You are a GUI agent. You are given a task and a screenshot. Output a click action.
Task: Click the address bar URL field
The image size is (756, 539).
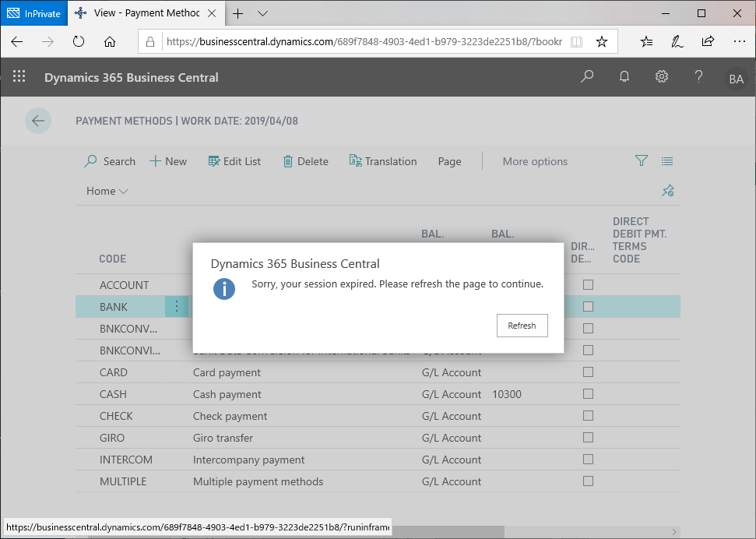tap(364, 41)
